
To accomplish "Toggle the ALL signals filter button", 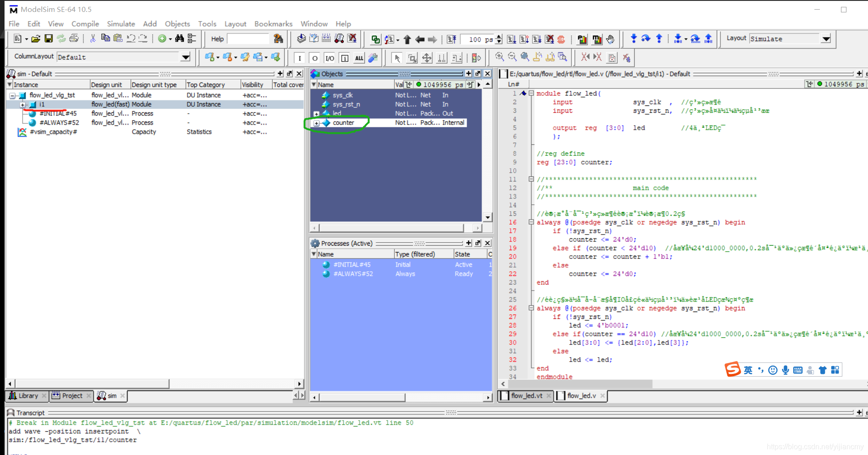I will (x=359, y=58).
